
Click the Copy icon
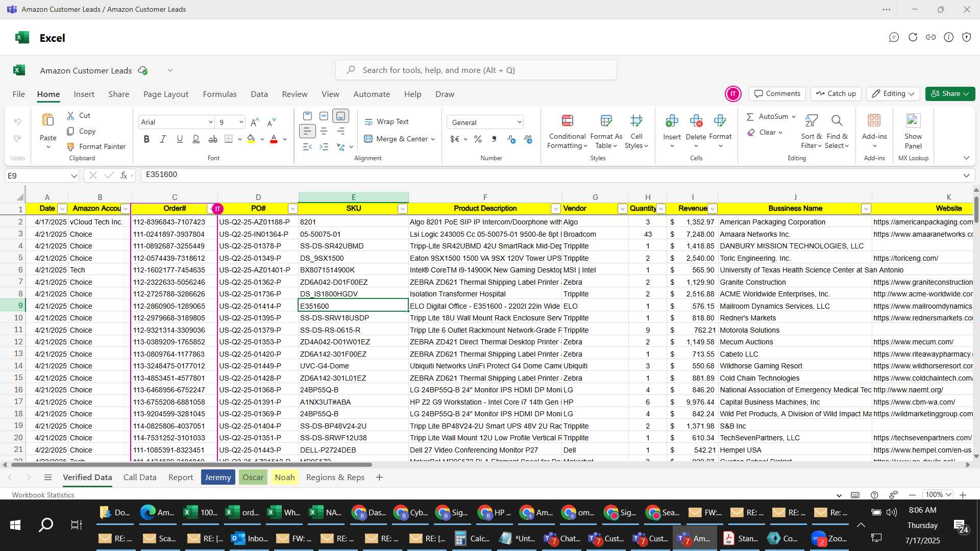[71, 131]
